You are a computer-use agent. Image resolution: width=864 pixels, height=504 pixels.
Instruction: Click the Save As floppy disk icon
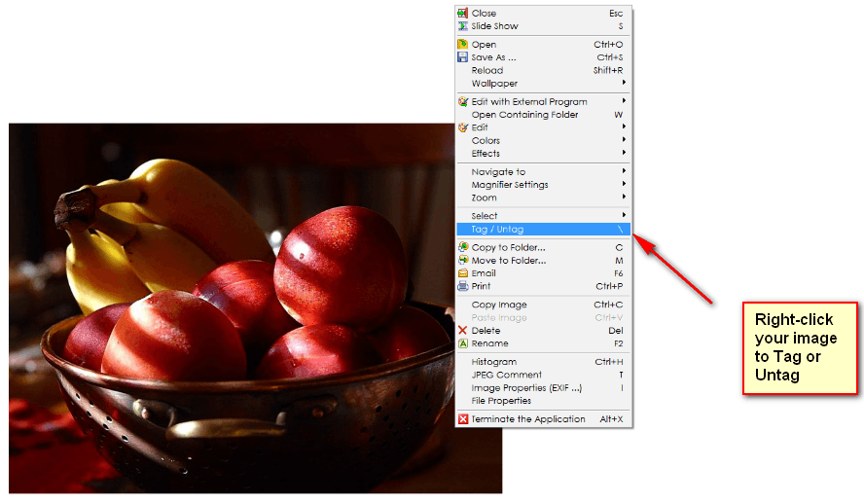click(x=463, y=57)
